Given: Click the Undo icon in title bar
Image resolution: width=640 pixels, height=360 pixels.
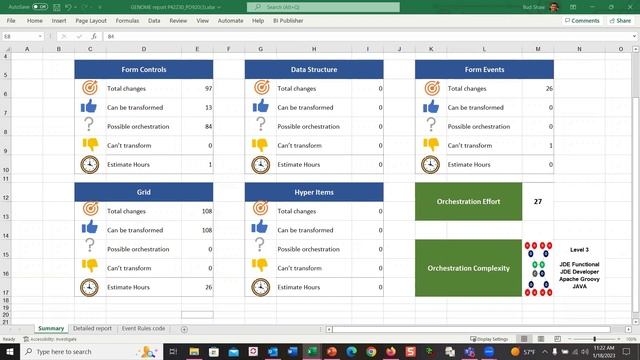Looking at the screenshot, I should [68, 7].
